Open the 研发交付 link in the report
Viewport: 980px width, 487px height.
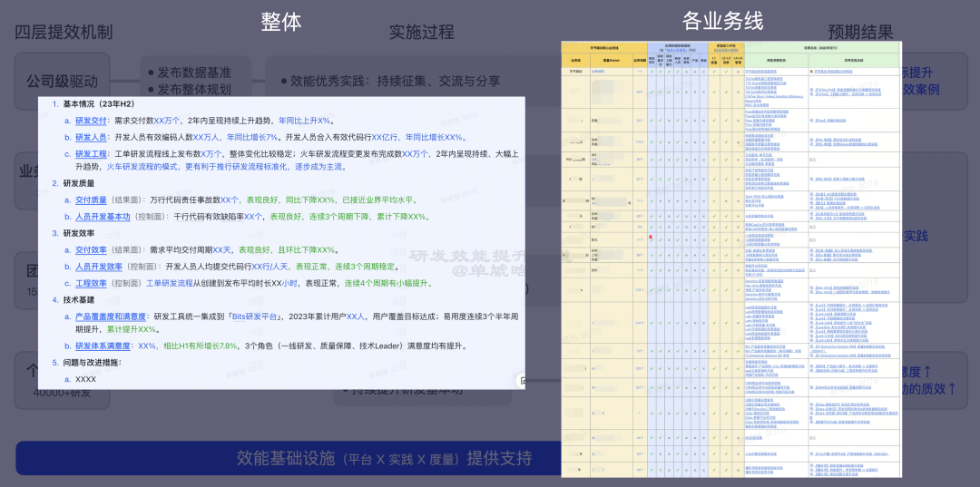(x=92, y=121)
